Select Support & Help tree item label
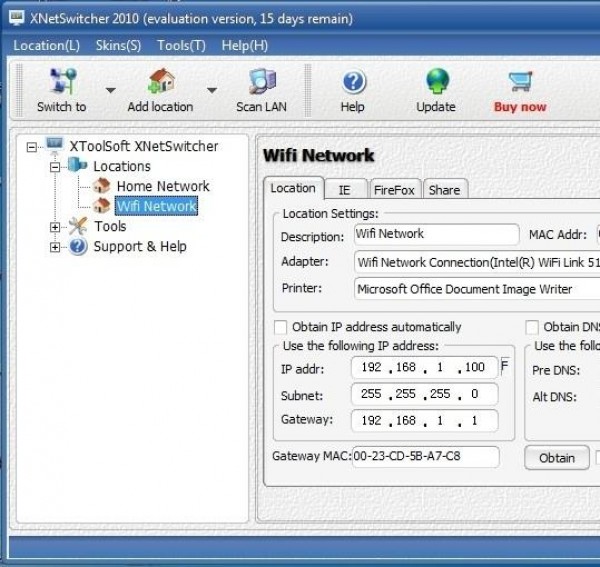The image size is (600, 567). tap(140, 246)
